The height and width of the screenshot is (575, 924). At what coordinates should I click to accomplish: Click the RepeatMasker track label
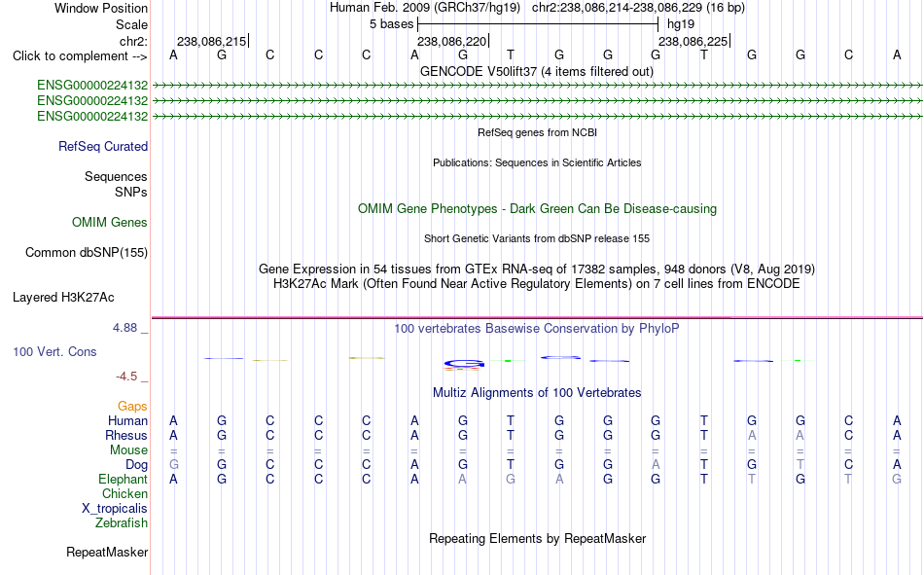[107, 553]
